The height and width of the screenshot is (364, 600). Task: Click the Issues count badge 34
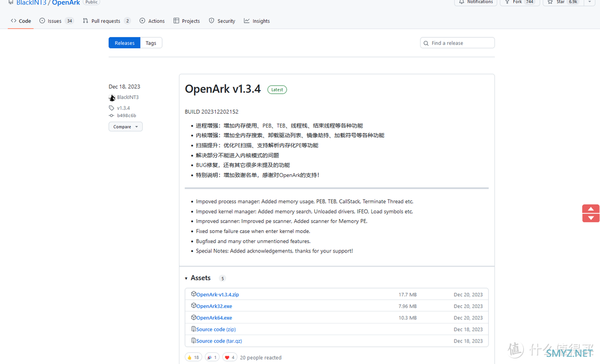(69, 21)
